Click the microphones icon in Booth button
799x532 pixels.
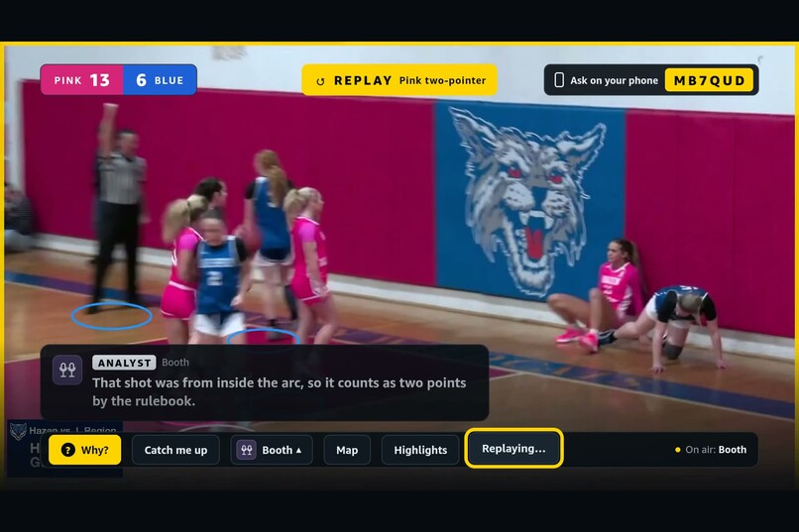(246, 450)
